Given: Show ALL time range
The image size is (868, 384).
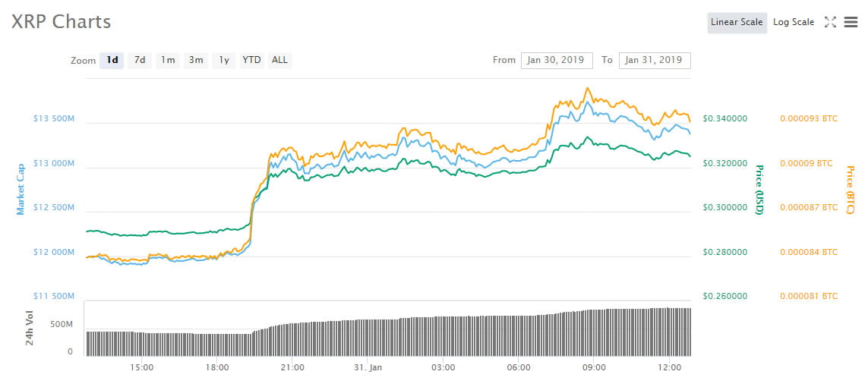Looking at the screenshot, I should tap(280, 60).
